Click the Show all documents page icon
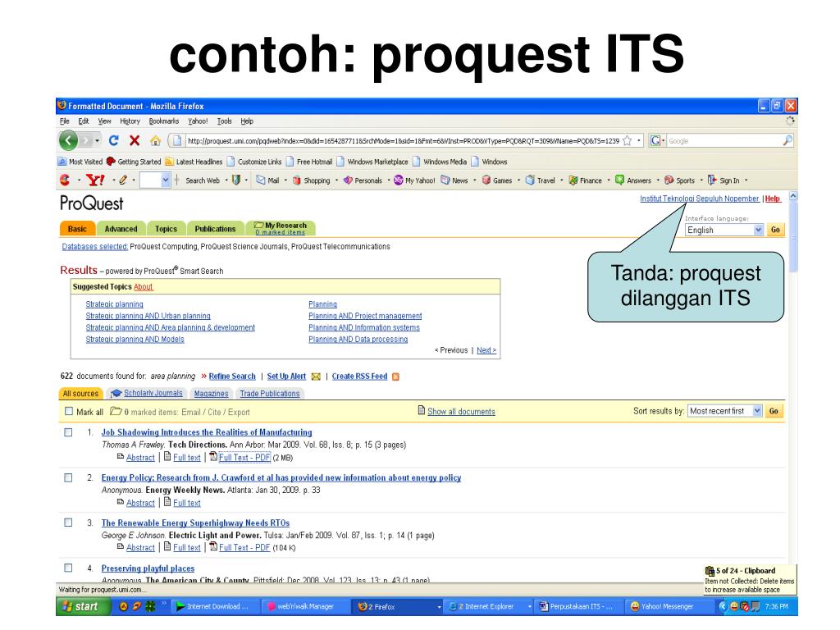 (421, 410)
